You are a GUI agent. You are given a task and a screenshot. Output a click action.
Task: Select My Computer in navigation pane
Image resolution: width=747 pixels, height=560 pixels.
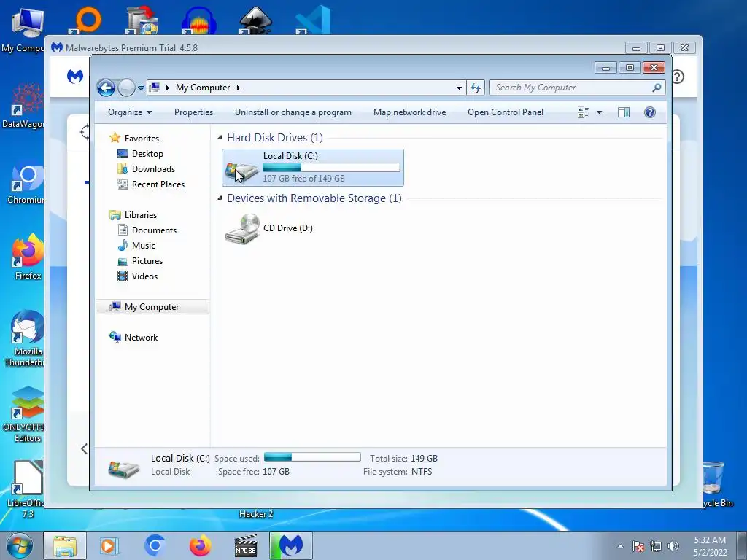coord(152,307)
